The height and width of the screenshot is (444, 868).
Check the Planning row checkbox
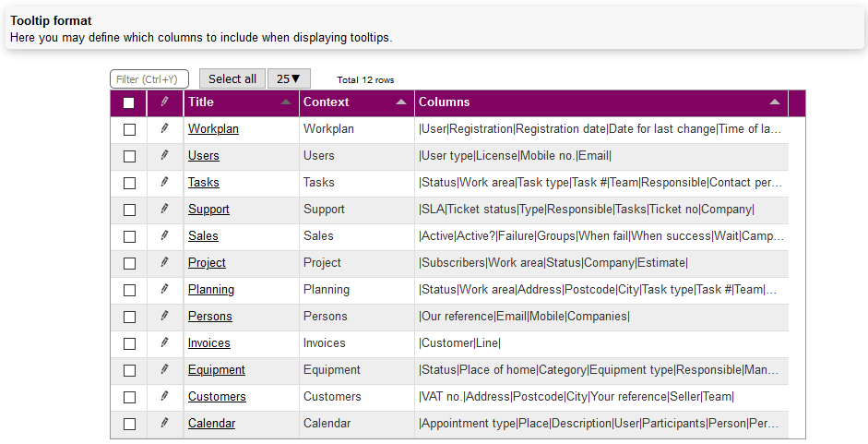(129, 290)
